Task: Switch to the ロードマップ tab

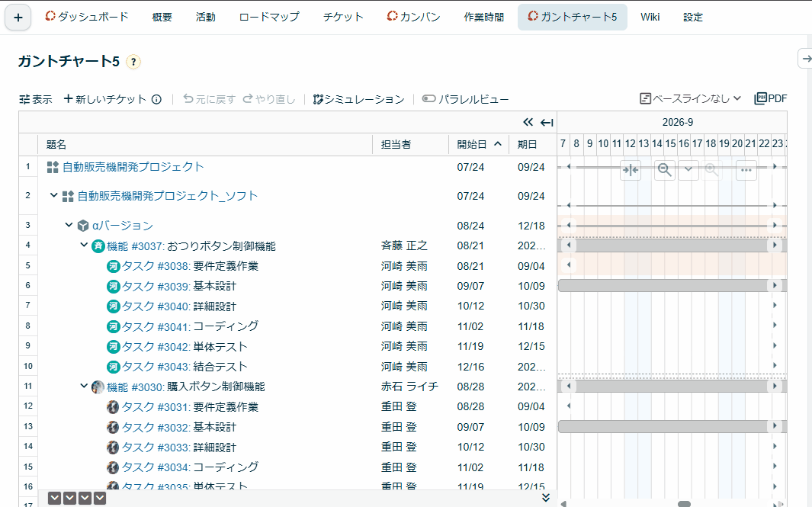Action: click(269, 17)
